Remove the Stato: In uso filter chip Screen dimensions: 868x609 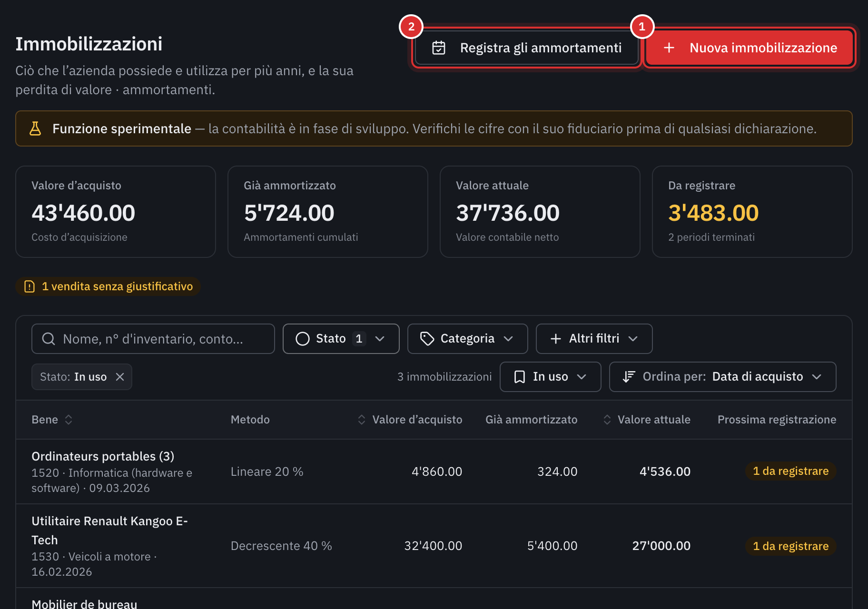point(120,377)
